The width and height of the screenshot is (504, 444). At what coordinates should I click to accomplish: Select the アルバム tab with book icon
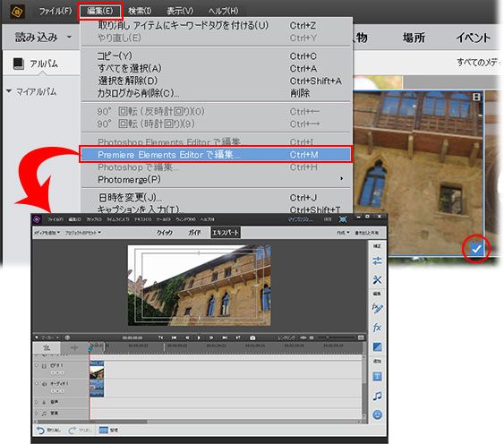tap(36, 64)
